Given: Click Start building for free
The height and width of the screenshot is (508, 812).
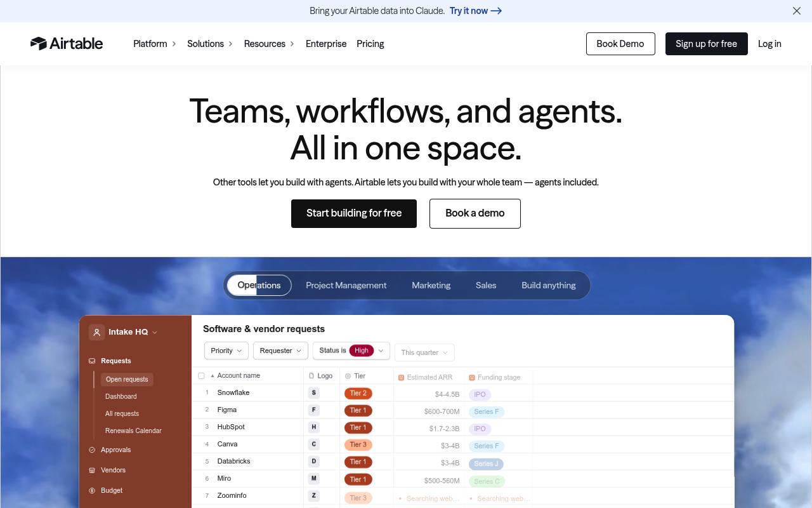Looking at the screenshot, I should [354, 213].
